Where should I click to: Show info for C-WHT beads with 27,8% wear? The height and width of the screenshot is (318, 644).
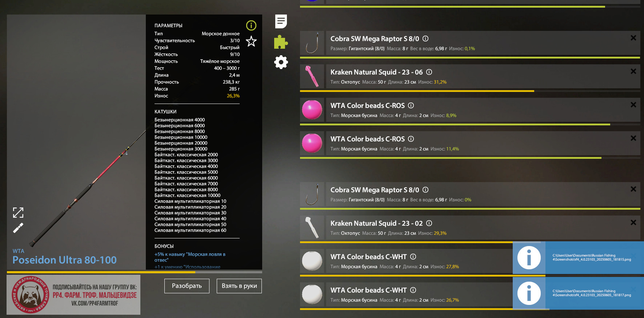click(413, 257)
